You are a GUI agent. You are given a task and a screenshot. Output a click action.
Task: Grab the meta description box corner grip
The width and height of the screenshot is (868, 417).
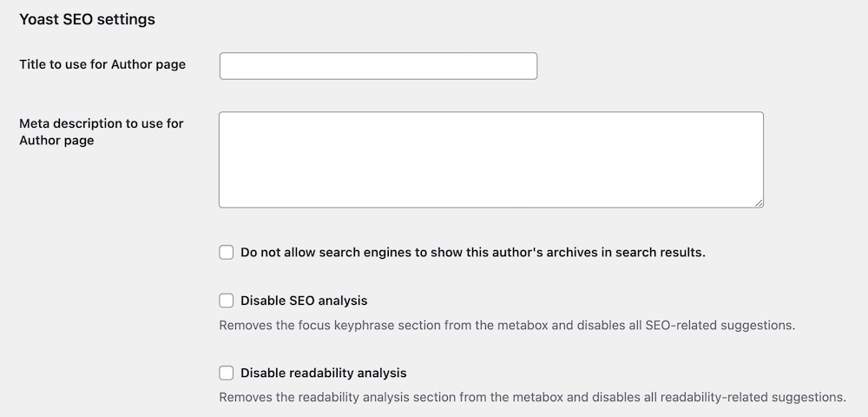point(759,203)
